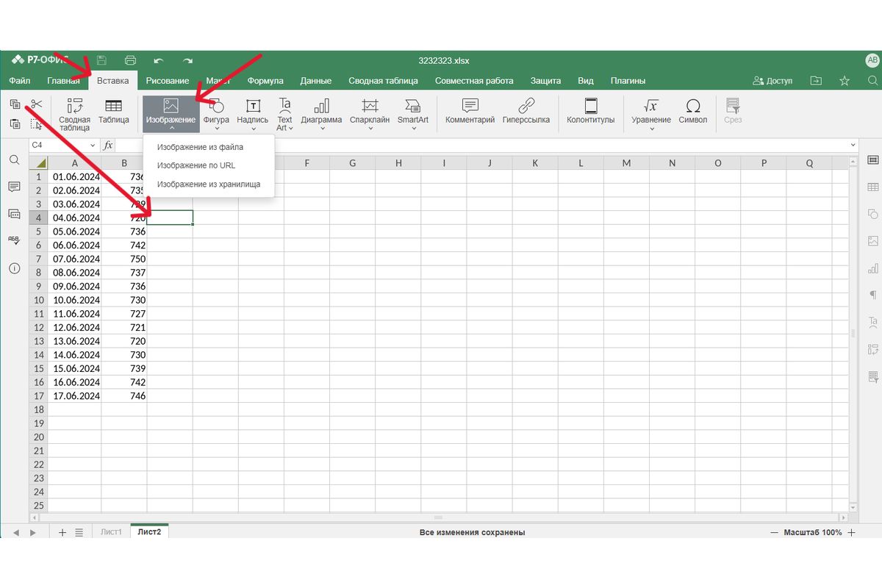Image resolution: width=882 pixels, height=588 pixels.
Task: Insert a Гиперссылка hyperlink
Action: pos(526,111)
